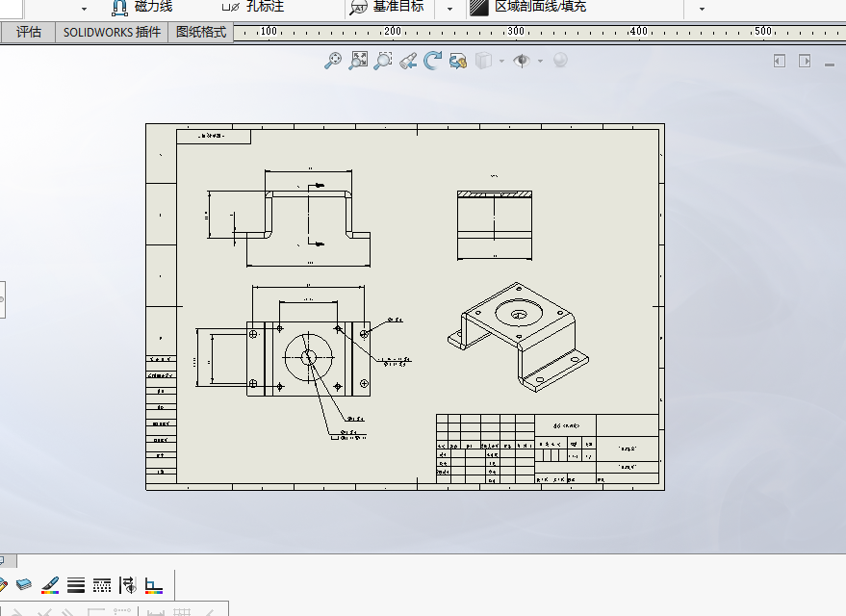Click the minimize dash at viewport corner

[830, 64]
